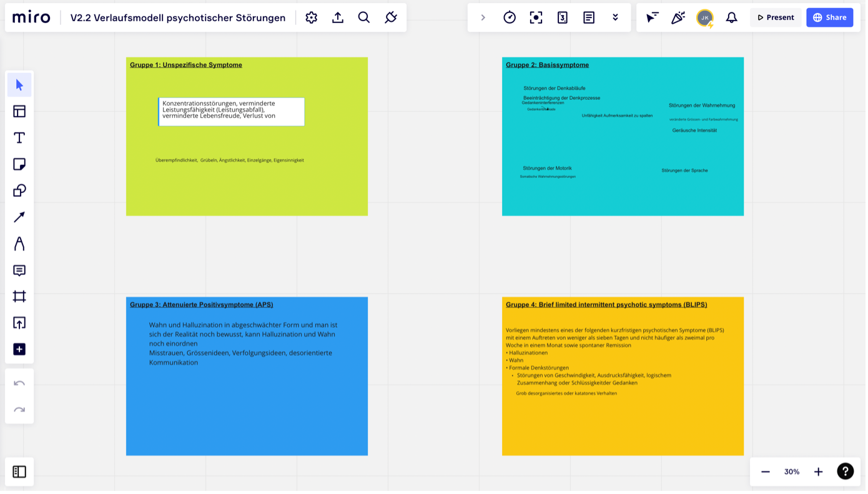Viewport: 868px width, 494px height.
Task: Click the Share button
Action: [x=829, y=17]
